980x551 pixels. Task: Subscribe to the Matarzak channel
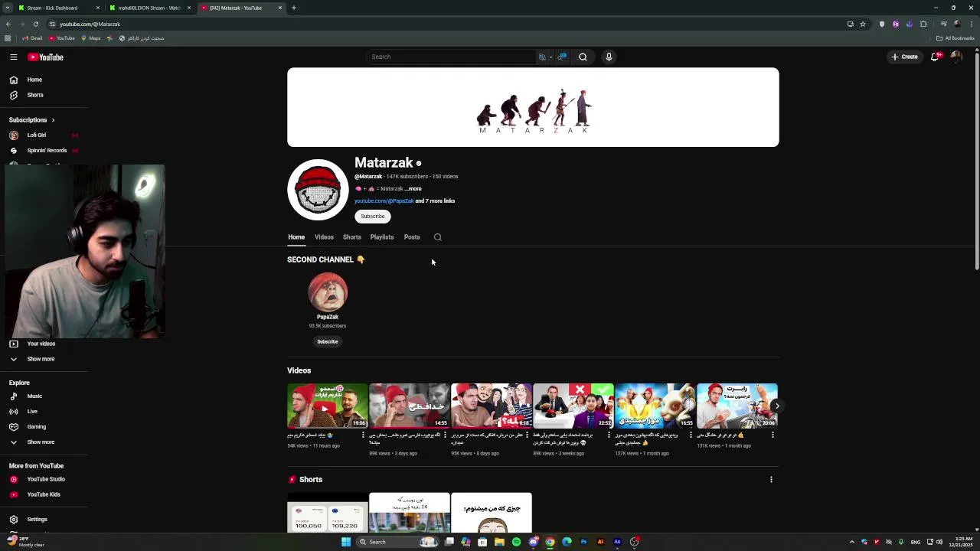tap(373, 217)
